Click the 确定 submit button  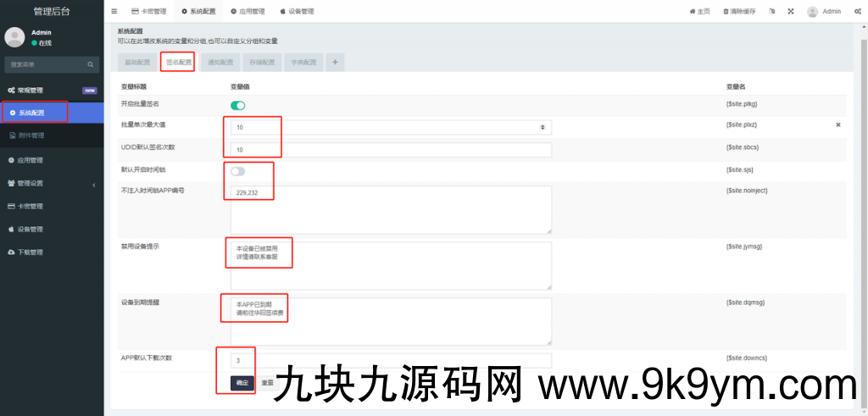pyautogui.click(x=242, y=383)
